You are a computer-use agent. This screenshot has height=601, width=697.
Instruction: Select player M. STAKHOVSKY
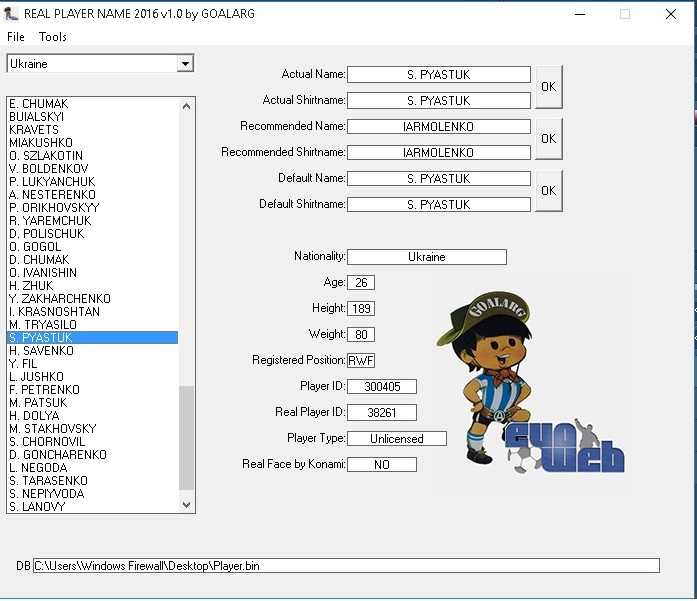pos(92,429)
